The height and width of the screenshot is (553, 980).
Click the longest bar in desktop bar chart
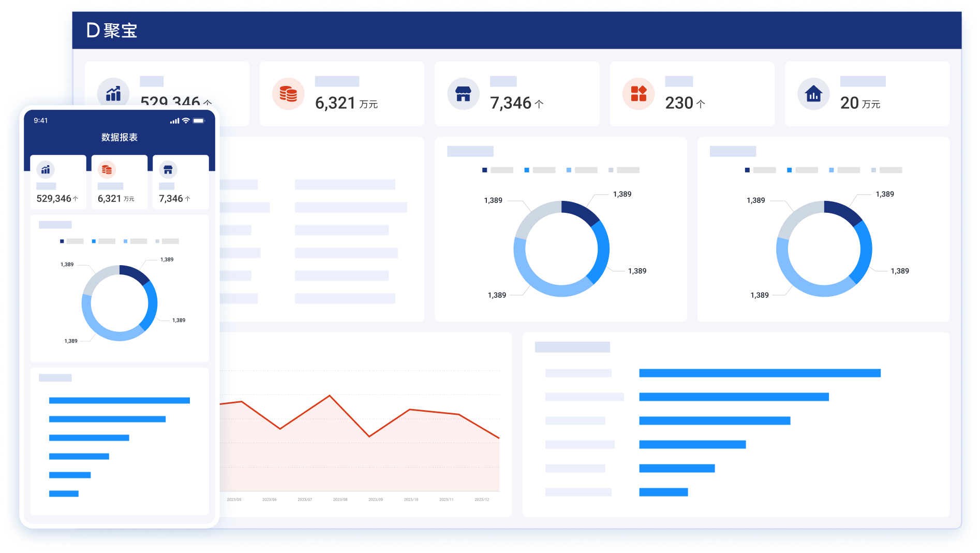coord(759,373)
